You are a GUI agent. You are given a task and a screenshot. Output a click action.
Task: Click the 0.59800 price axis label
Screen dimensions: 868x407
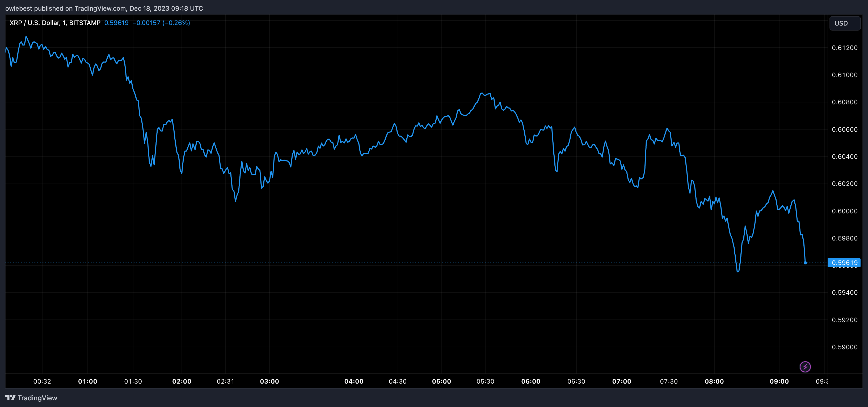coord(845,238)
